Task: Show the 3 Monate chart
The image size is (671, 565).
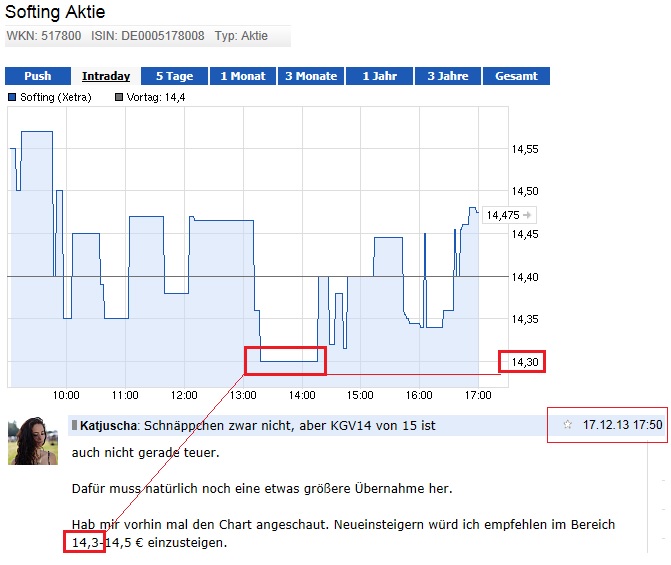Action: point(311,76)
